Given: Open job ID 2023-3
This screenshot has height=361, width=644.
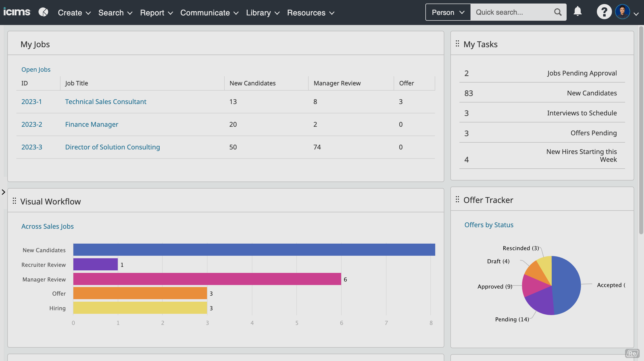Looking at the screenshot, I should tap(32, 147).
